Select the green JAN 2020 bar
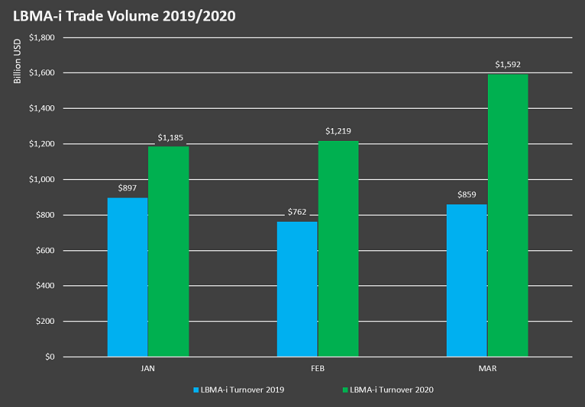Viewport: 585px width, 407px height. (x=169, y=251)
